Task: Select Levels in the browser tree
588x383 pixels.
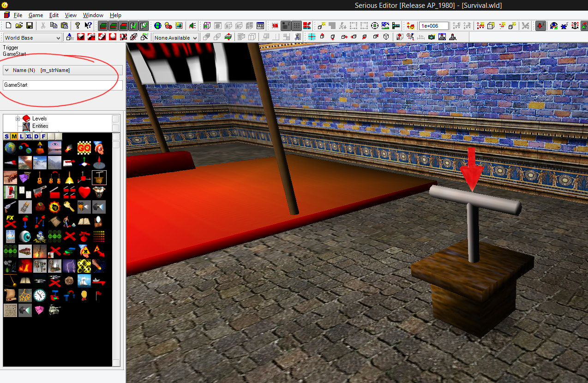Action: 39,119
